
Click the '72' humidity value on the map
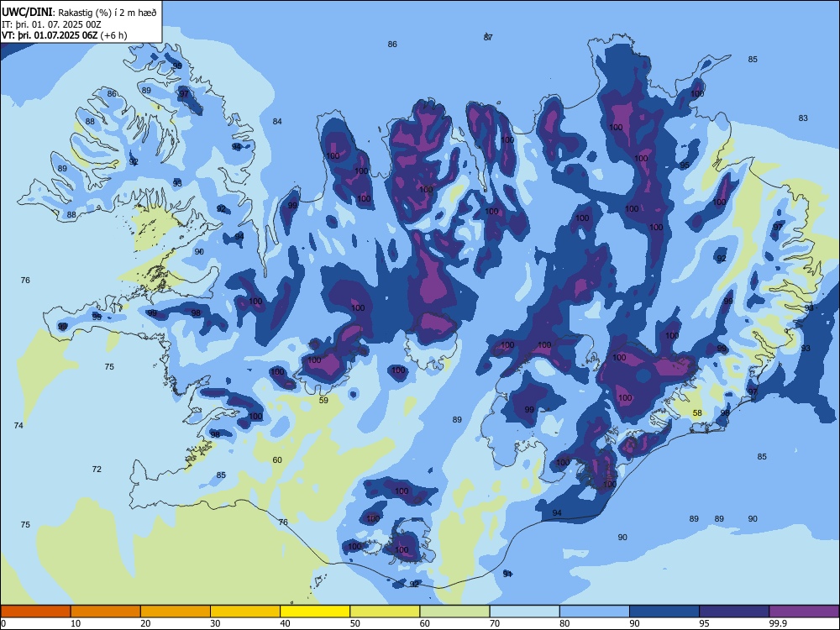[x=97, y=470]
